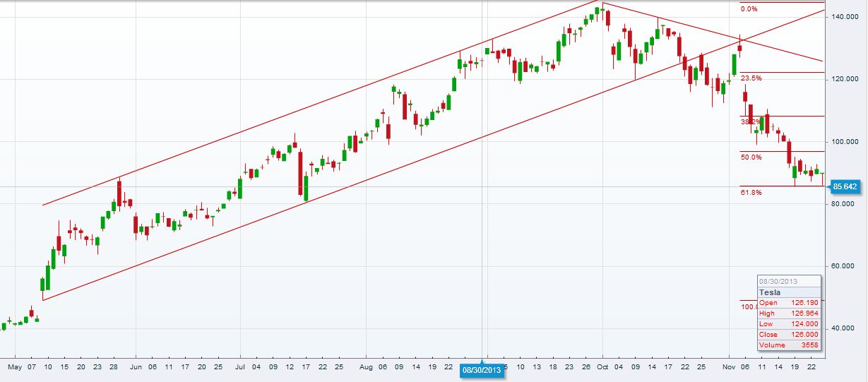Click the 50.0% Fibonacci retracement label
868x382 pixels.
751,157
